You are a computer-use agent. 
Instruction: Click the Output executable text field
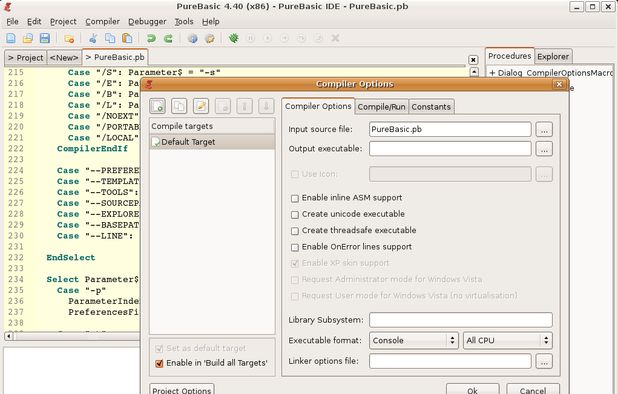pos(450,149)
